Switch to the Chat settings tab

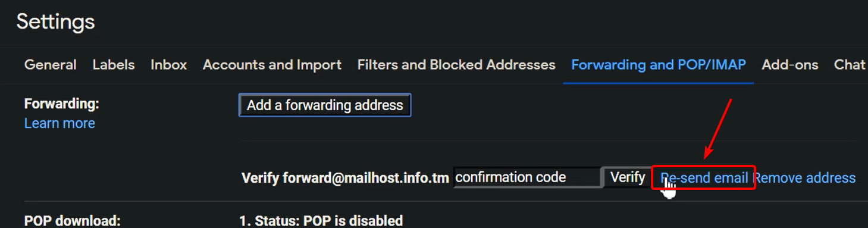click(850, 65)
